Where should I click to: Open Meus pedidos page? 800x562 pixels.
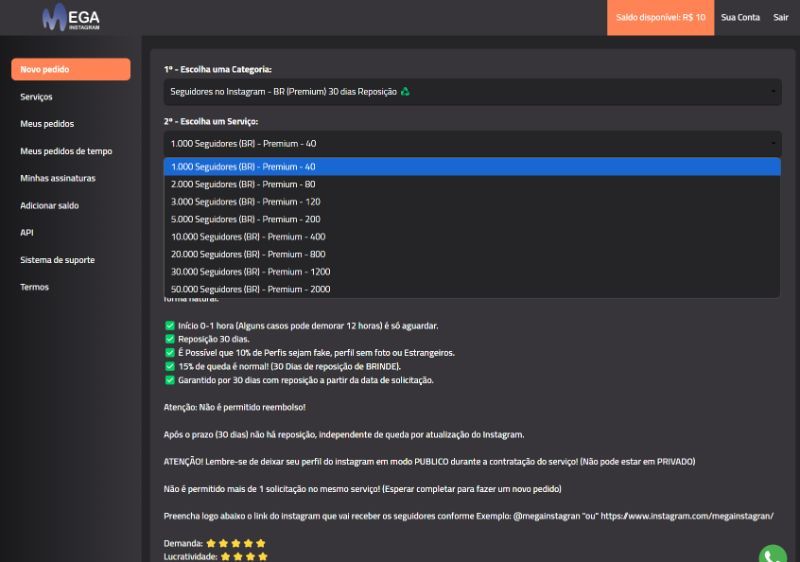pyautogui.click(x=47, y=124)
